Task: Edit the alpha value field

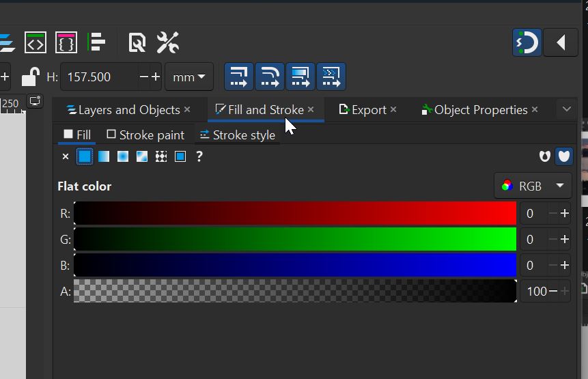Action: point(534,291)
